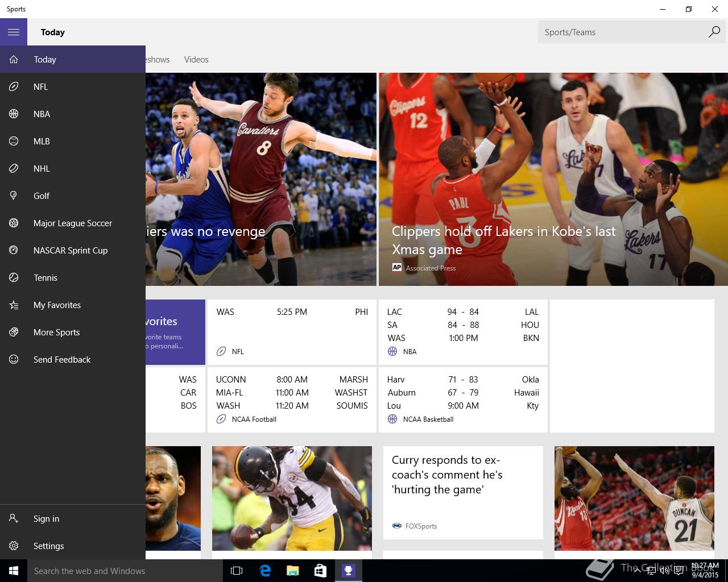
Task: Click the Golf icon in sidebar
Action: click(x=14, y=196)
